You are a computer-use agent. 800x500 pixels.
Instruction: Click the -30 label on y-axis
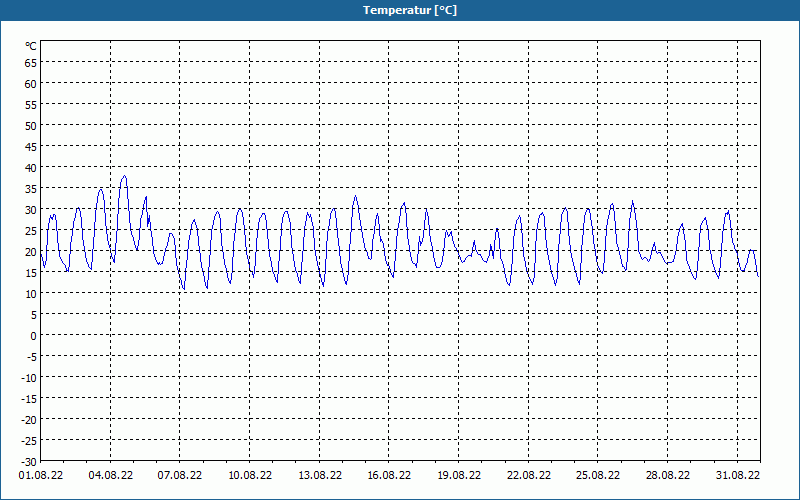(29, 461)
